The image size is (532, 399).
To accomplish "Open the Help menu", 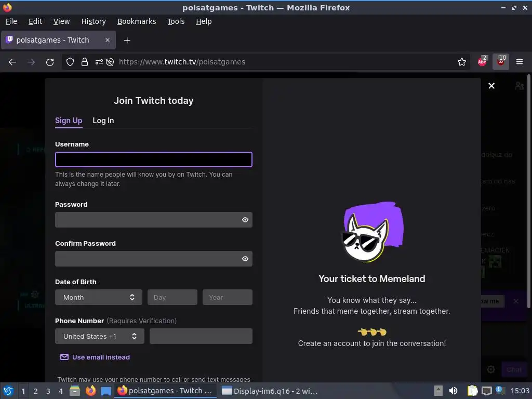I will (204, 21).
